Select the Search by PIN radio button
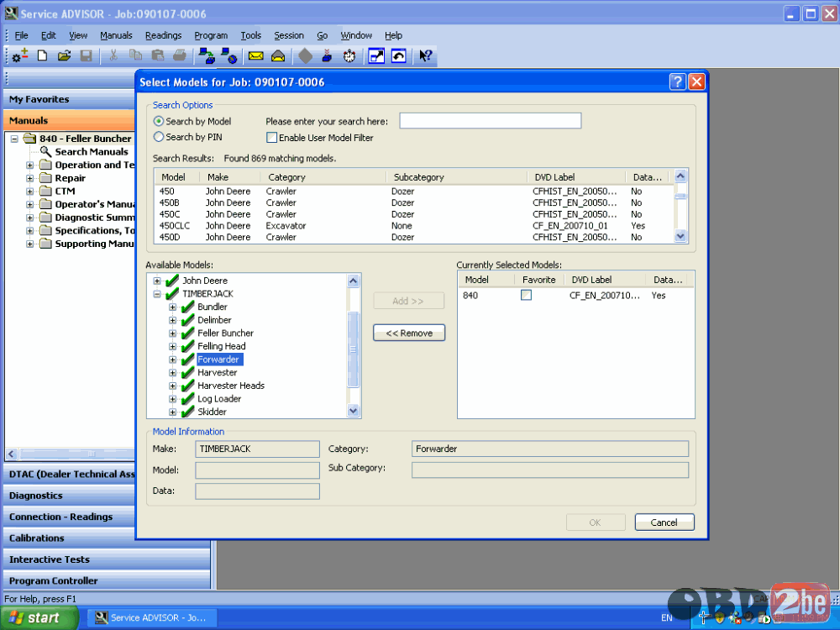This screenshot has height=630, width=840. tap(159, 137)
